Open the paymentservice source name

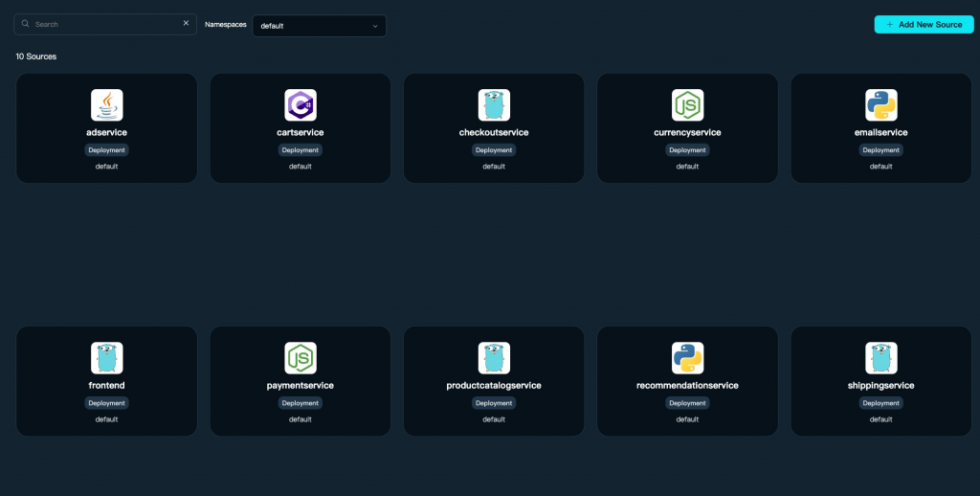click(x=300, y=385)
